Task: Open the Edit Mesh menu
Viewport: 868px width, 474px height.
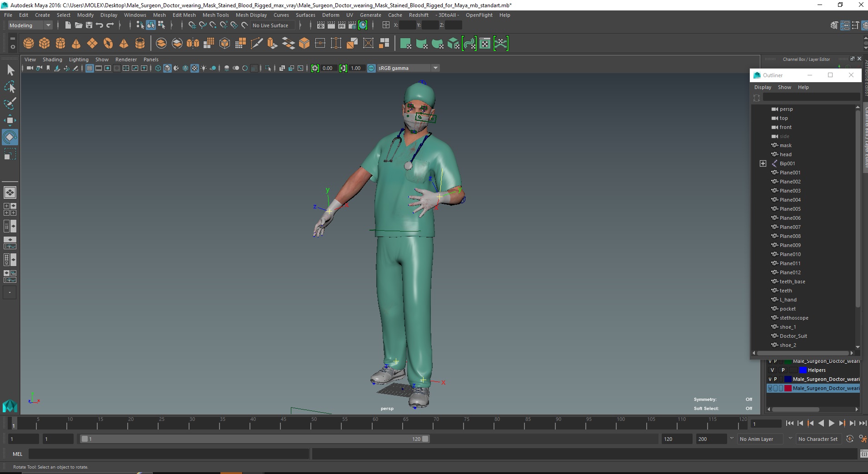Action: coord(184,15)
